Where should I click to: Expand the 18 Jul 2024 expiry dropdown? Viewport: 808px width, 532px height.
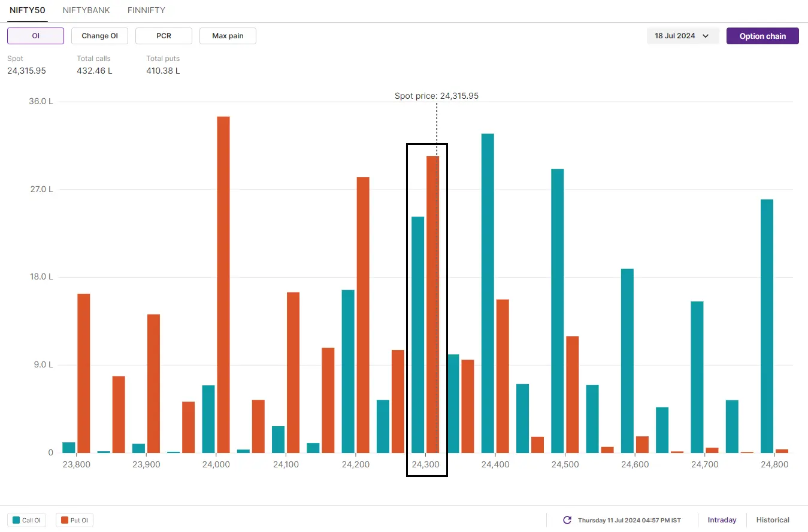pyautogui.click(x=683, y=36)
